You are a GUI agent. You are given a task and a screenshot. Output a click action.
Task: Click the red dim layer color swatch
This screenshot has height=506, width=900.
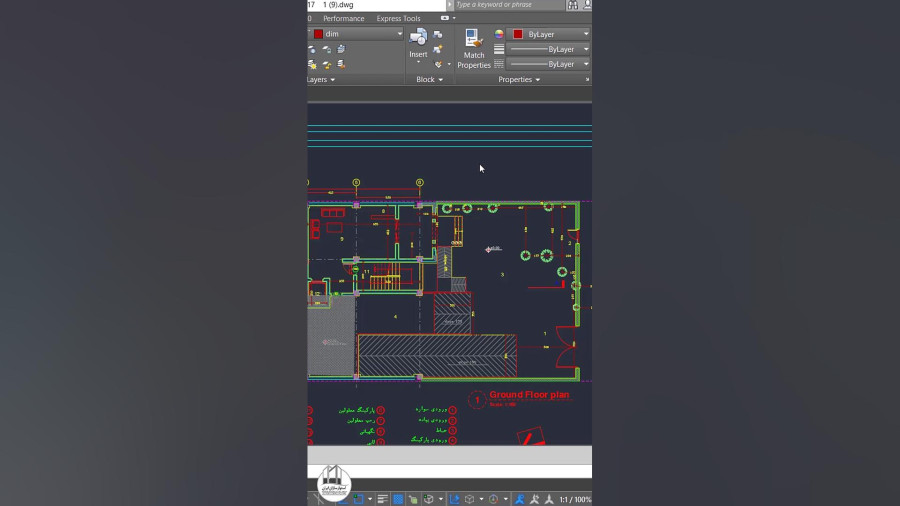click(x=318, y=34)
